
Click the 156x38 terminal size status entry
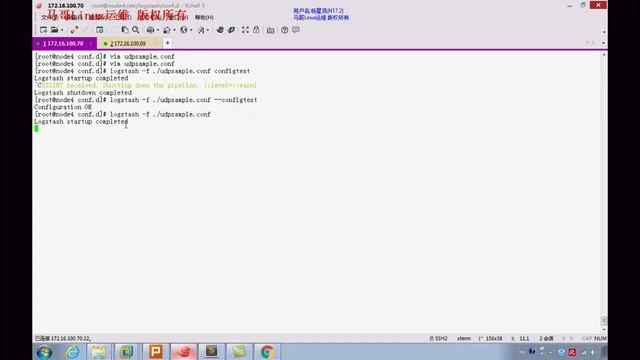(x=491, y=338)
